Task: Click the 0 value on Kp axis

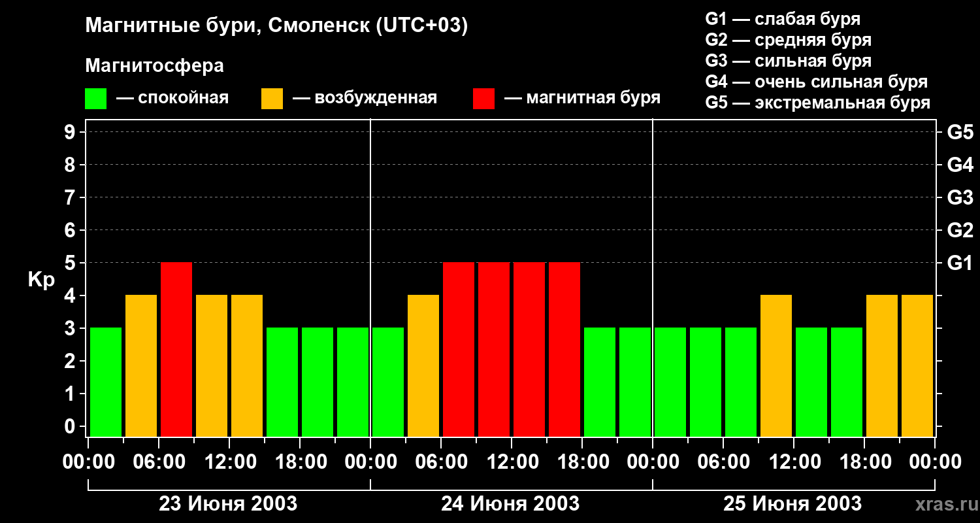Action: point(71,426)
